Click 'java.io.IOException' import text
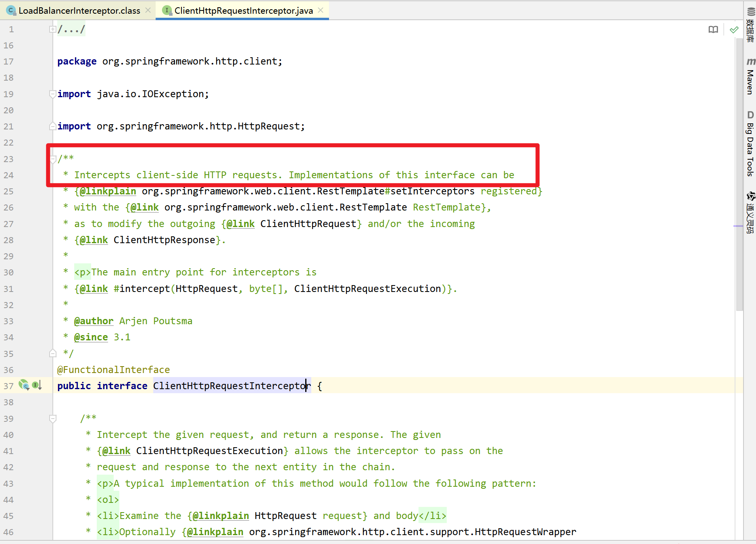 pyautogui.click(x=150, y=94)
